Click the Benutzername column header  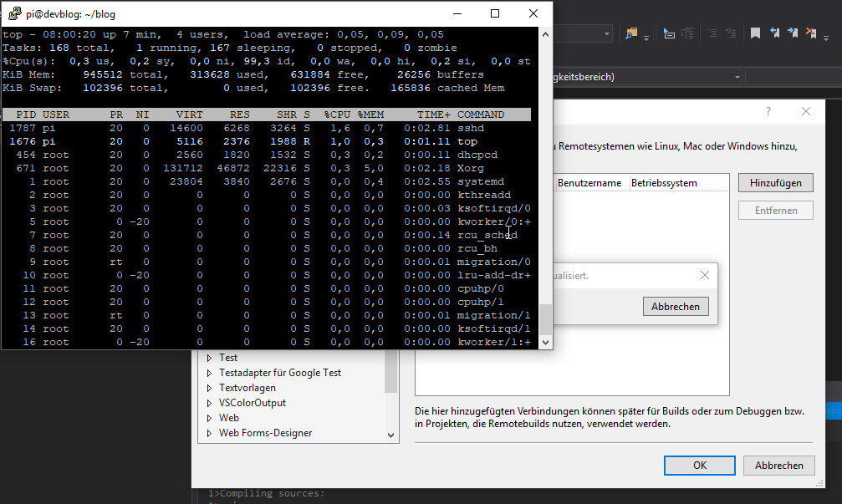(x=590, y=183)
